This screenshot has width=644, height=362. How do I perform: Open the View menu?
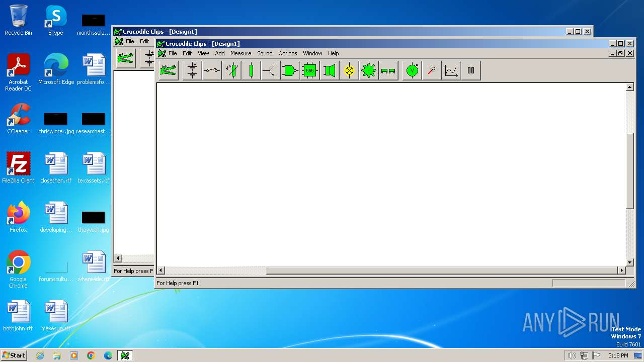[203, 53]
